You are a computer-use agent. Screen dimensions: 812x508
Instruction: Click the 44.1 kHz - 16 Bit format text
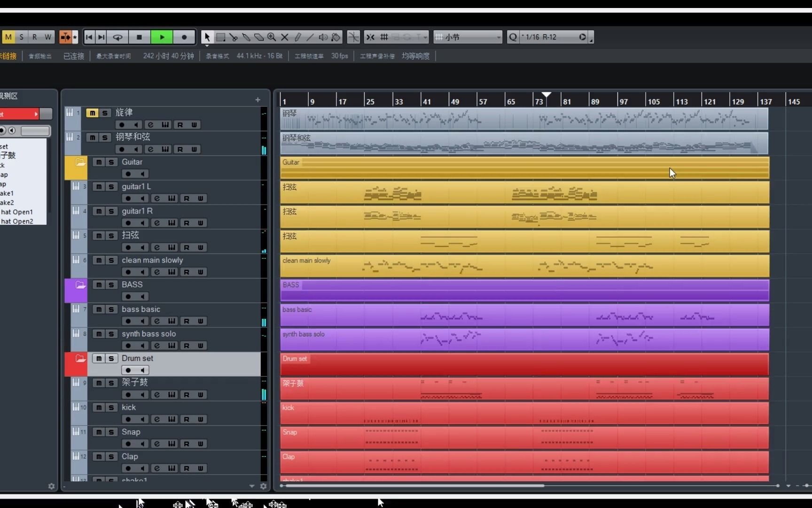(x=259, y=56)
